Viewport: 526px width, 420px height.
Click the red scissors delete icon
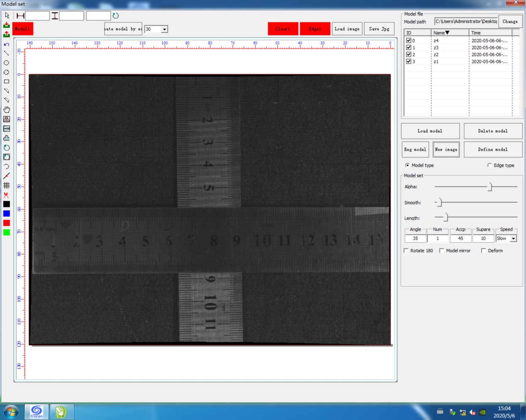[7, 195]
